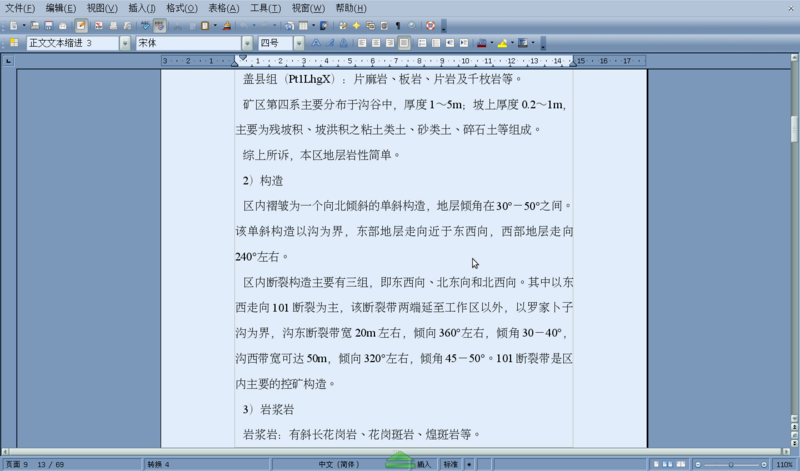Open Help lifebuoy icon
Image resolution: width=800 pixels, height=471 pixels.
click(x=431, y=26)
